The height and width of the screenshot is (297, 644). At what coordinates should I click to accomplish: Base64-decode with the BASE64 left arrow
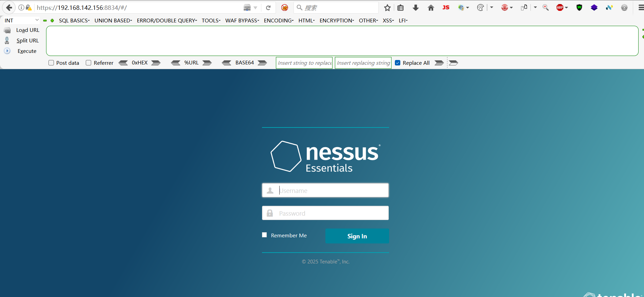pyautogui.click(x=226, y=63)
